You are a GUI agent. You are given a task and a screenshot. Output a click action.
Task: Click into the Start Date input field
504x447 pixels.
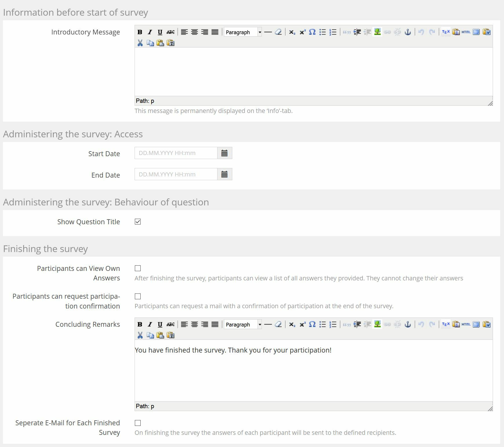pos(176,153)
